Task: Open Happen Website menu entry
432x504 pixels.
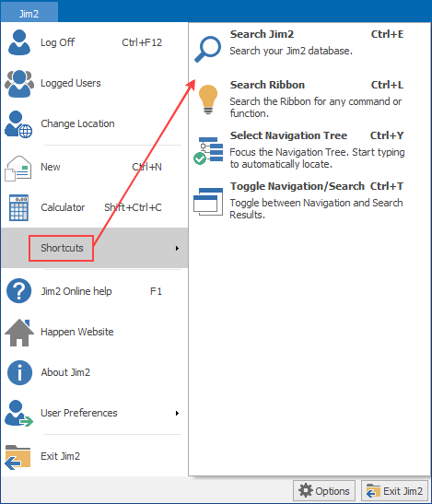Action: (x=95, y=332)
